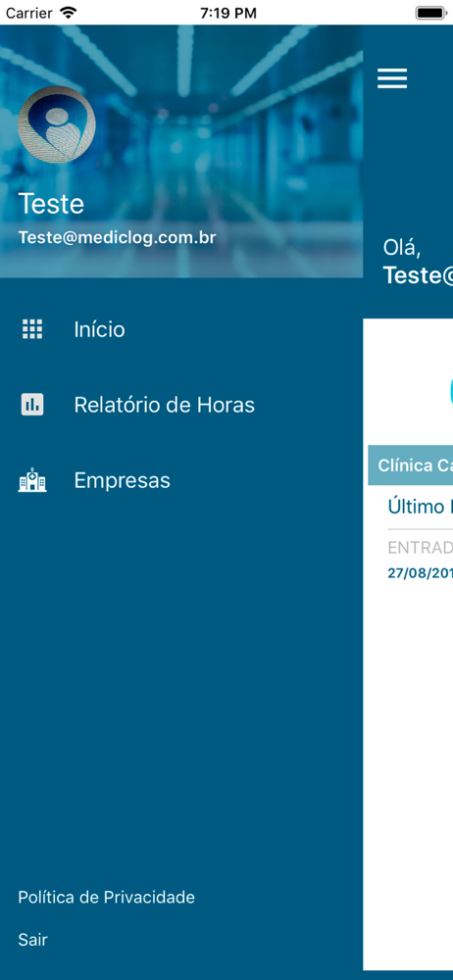The width and height of the screenshot is (453, 980).
Task: Tap the Teste@mediclog.com.br email text
Action: (117, 237)
